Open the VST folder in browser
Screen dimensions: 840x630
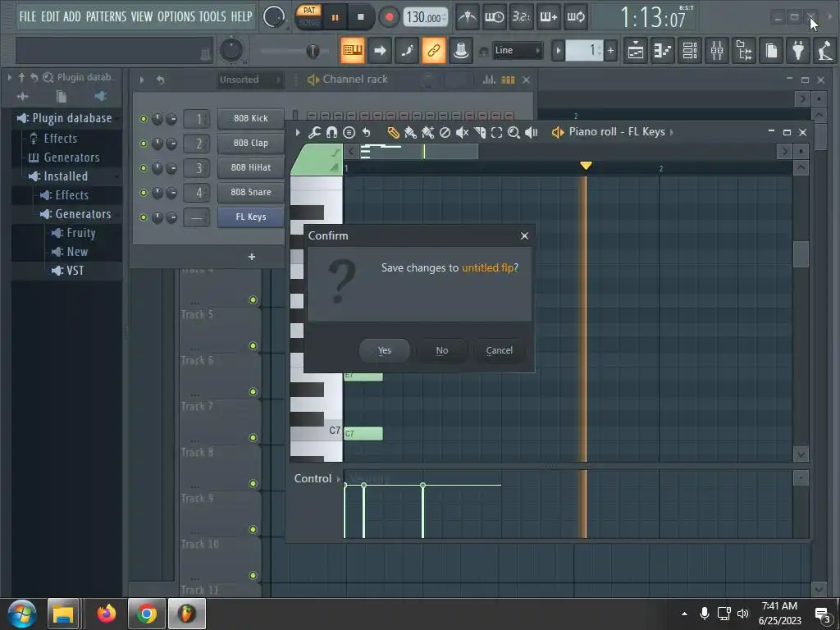pos(75,271)
